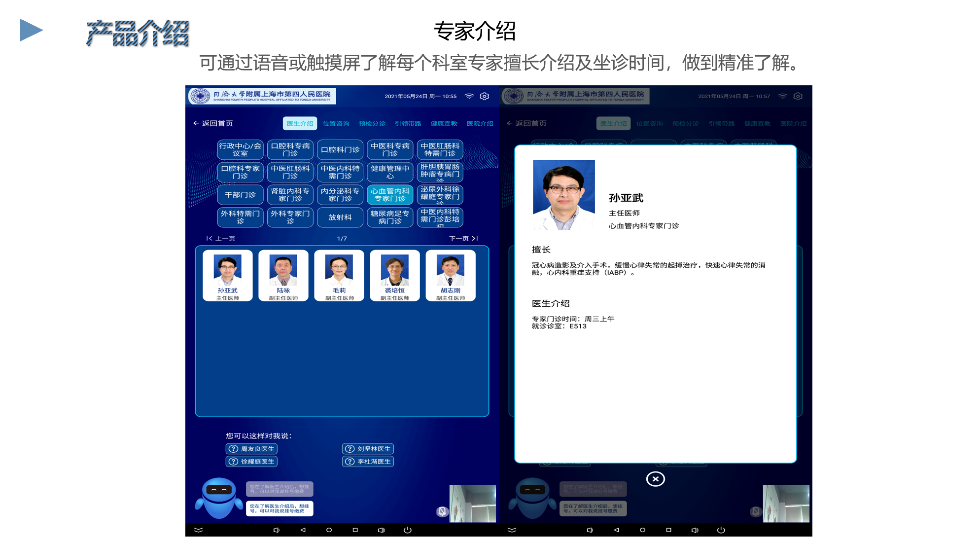Go to next page of departments
This screenshot has width=980, height=540.
pyautogui.click(x=463, y=238)
